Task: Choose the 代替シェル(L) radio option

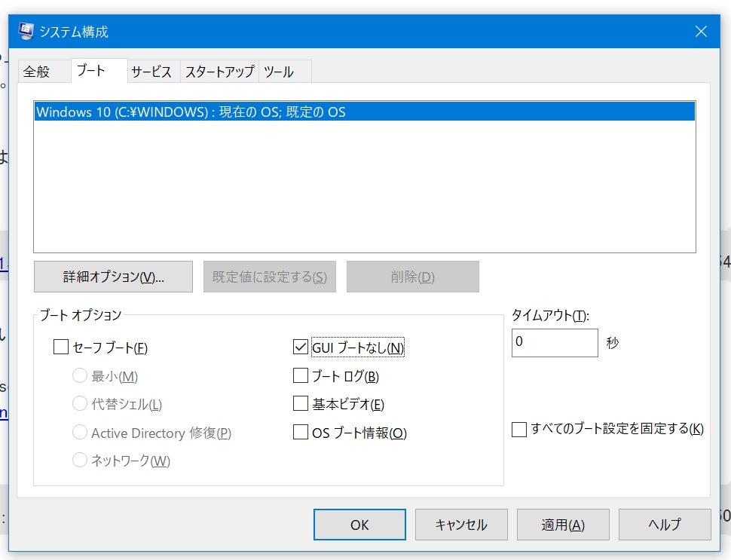Action: coord(80,404)
